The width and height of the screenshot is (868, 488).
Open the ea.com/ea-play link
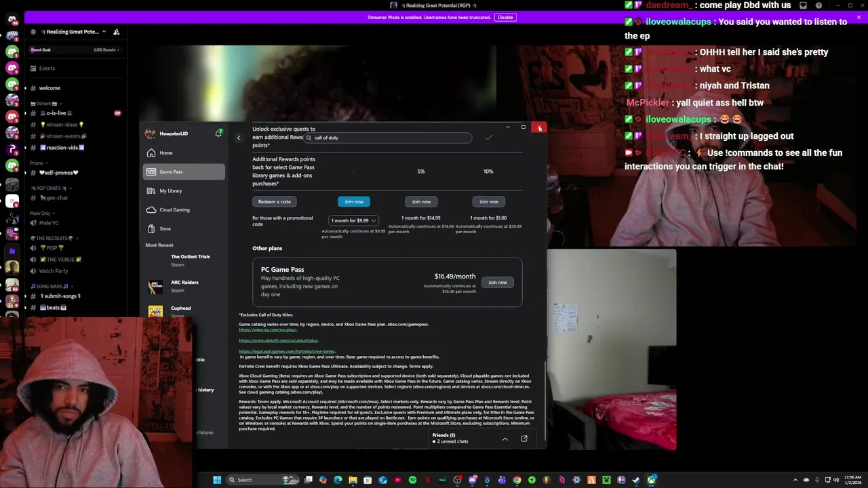click(x=267, y=329)
